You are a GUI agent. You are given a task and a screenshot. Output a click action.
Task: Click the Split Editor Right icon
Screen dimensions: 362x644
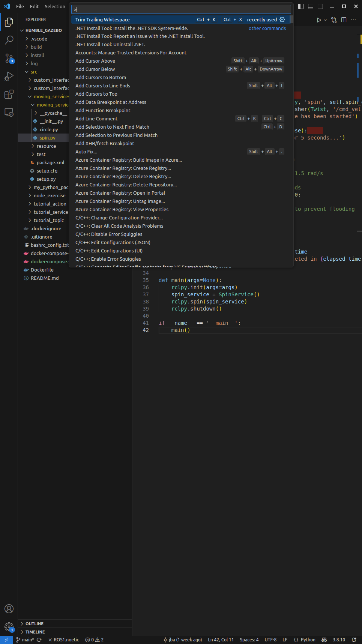(344, 20)
